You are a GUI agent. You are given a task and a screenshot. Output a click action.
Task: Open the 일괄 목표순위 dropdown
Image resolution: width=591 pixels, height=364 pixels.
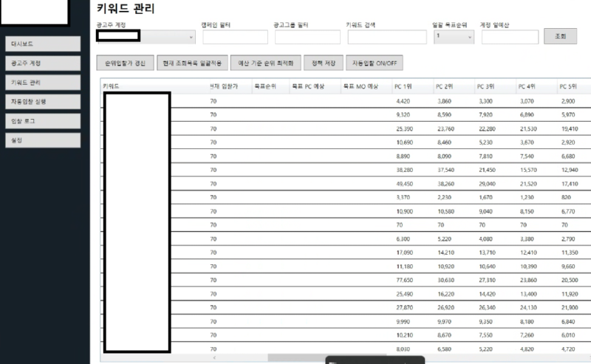[454, 37]
